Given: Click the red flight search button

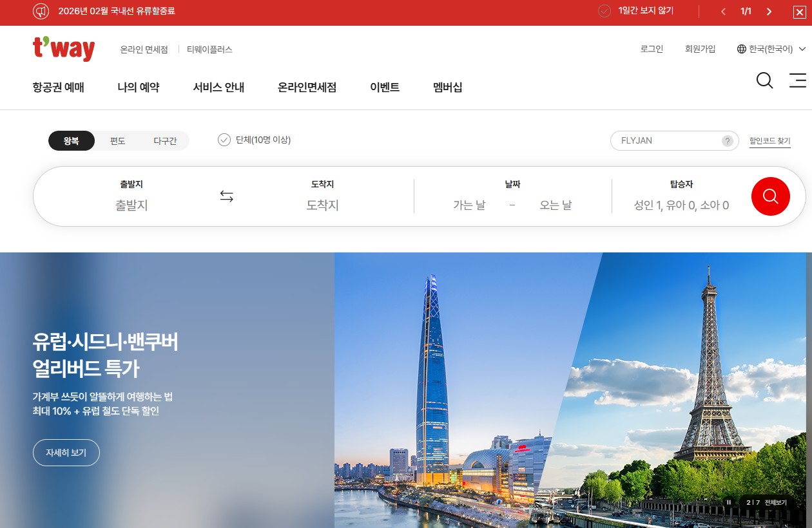Looking at the screenshot, I should [771, 196].
